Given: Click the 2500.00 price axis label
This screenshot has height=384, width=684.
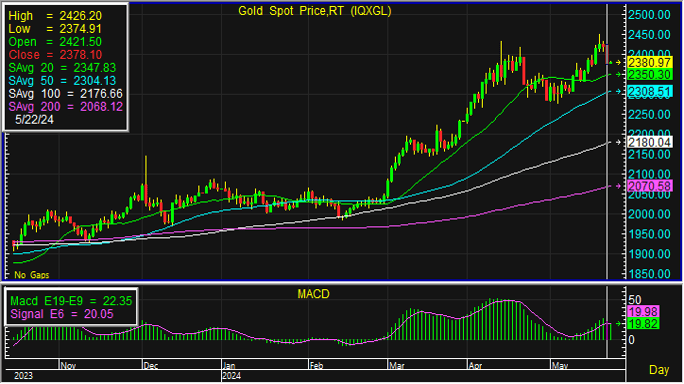Looking at the screenshot, I should coord(649,15).
